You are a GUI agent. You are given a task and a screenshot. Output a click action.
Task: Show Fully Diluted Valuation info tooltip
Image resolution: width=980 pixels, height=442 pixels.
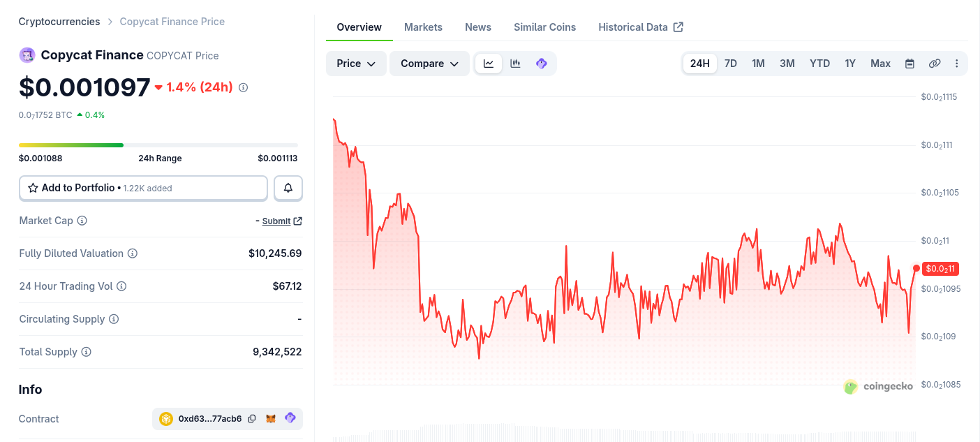pos(132,253)
